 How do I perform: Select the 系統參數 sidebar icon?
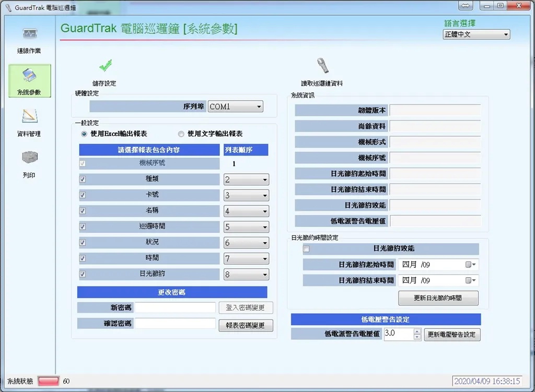pyautogui.click(x=30, y=81)
